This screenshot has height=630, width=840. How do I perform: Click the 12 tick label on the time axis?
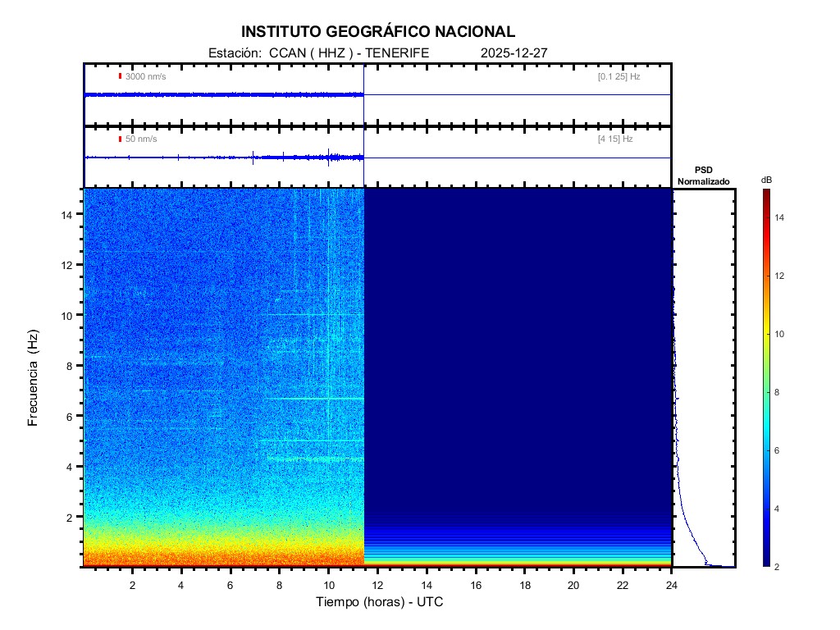(x=378, y=585)
